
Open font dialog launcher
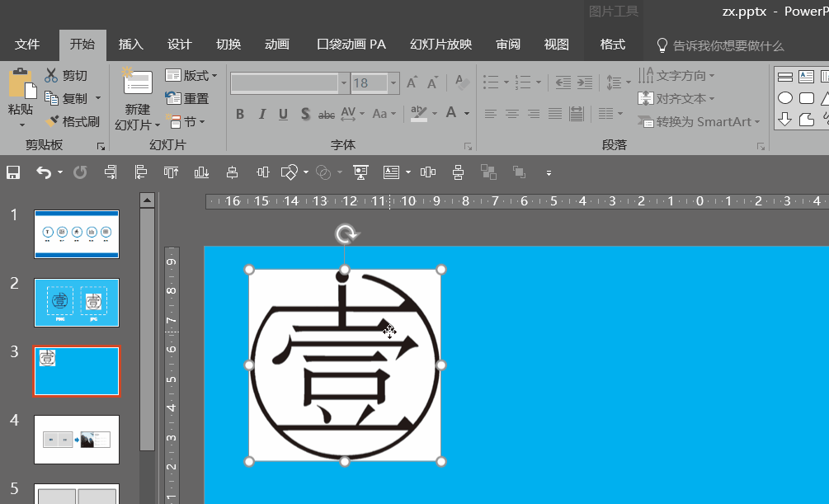coord(468,147)
